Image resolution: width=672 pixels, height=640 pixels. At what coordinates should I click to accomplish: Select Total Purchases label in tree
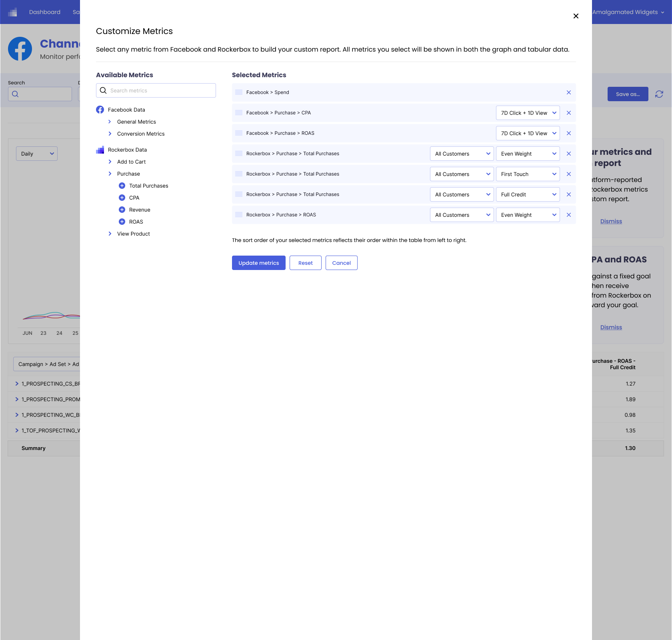pyautogui.click(x=149, y=186)
